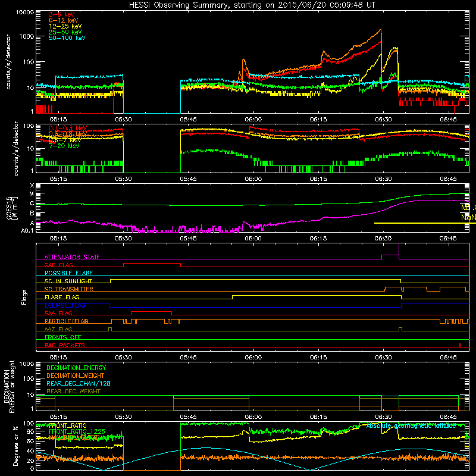Click the Absolute geomagnetic latitude label

coord(411,425)
